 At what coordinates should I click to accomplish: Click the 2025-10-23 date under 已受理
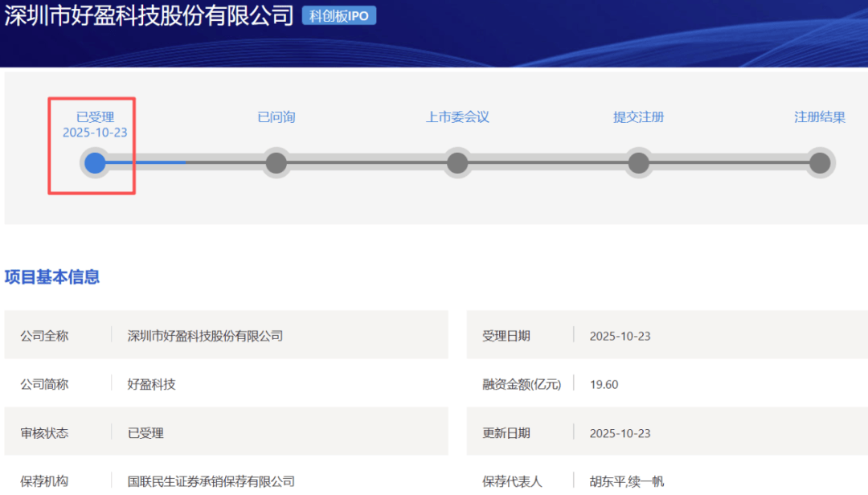coord(95,133)
